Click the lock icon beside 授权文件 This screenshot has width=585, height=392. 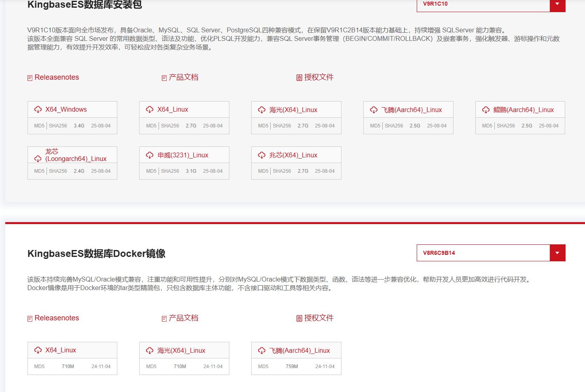point(299,77)
